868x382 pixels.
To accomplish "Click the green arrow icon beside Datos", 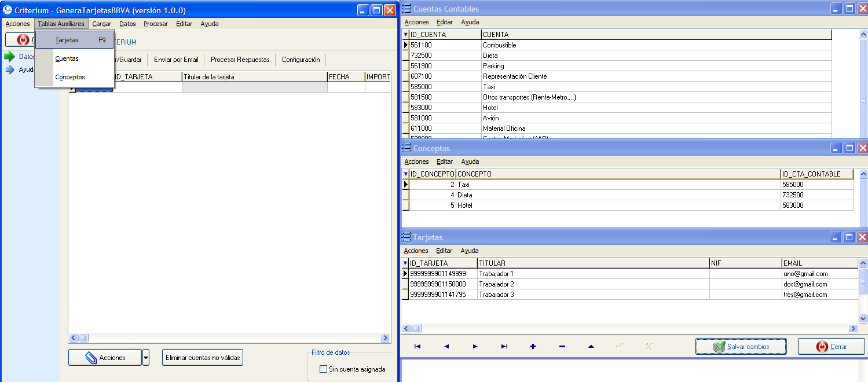I will point(9,57).
